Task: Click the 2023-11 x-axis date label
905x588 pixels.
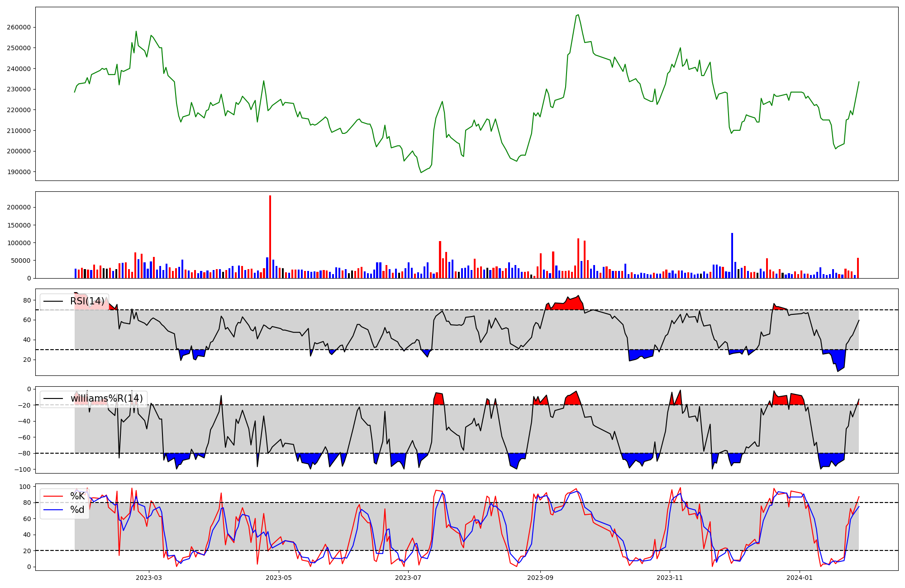Action: tap(670, 578)
